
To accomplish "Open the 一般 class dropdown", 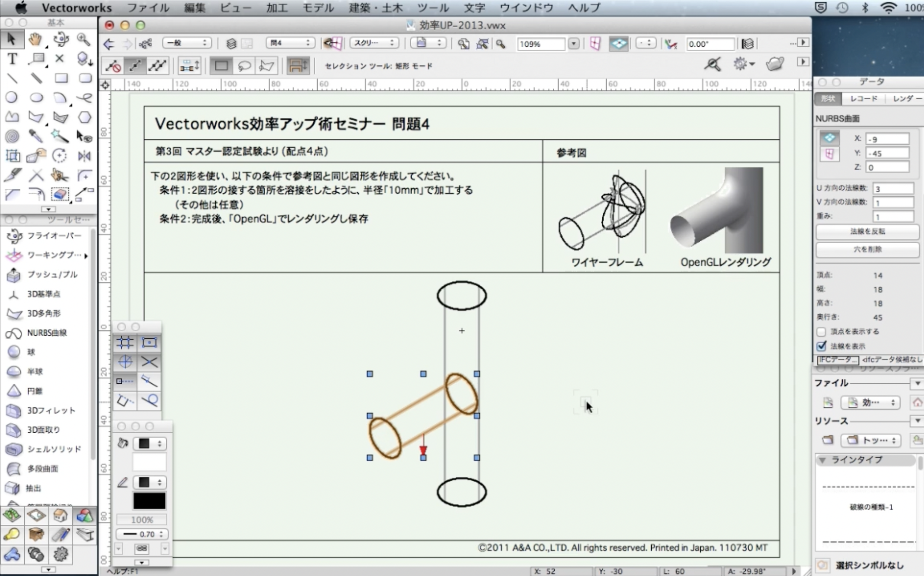I will click(187, 43).
